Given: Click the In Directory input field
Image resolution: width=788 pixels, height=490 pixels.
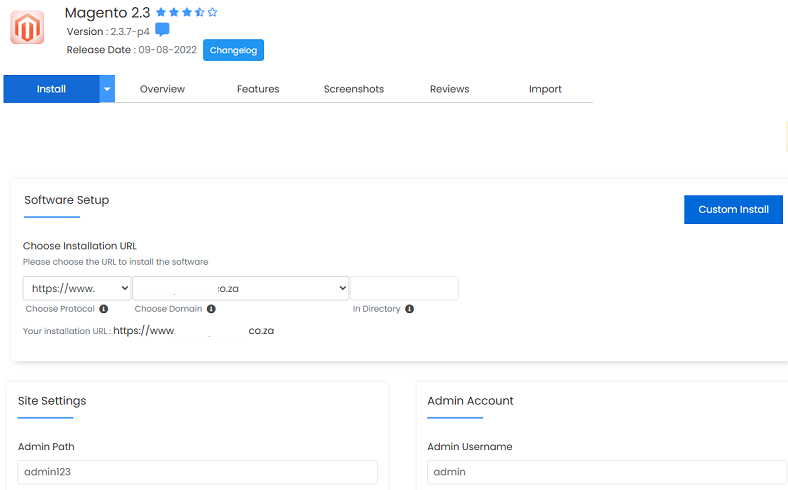Looking at the screenshot, I should tap(404, 288).
